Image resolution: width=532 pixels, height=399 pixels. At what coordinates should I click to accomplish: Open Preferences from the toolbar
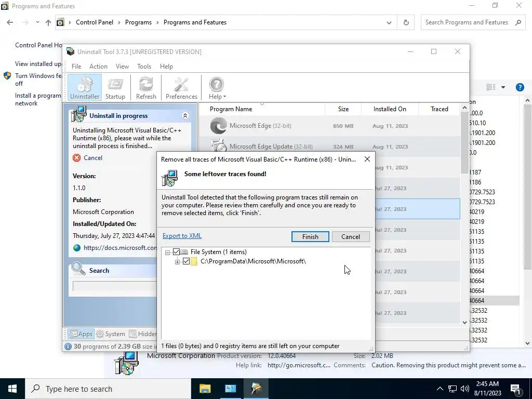(181, 87)
